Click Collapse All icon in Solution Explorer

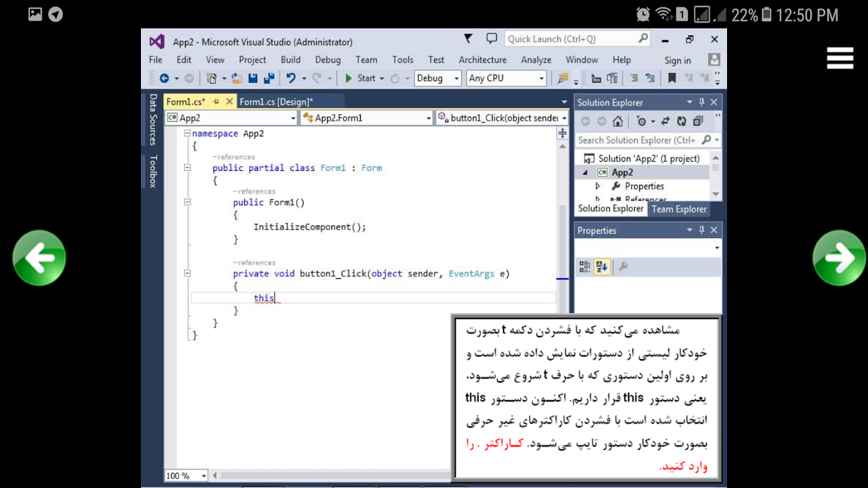click(698, 121)
